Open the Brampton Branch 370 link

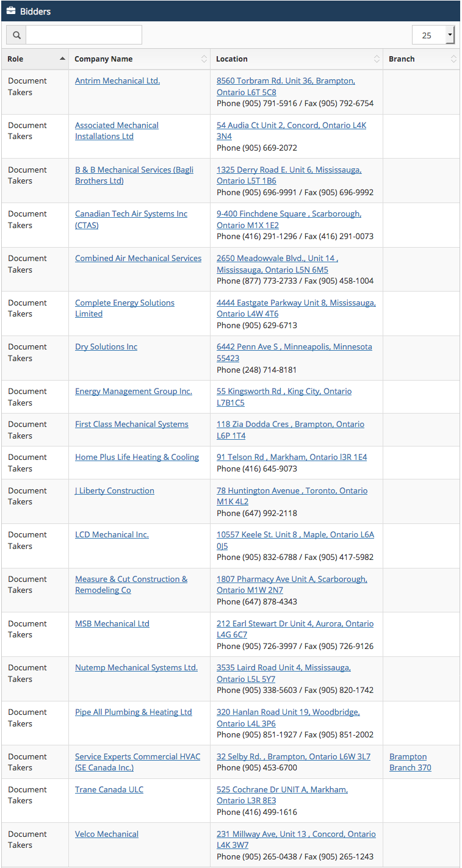coord(410,762)
